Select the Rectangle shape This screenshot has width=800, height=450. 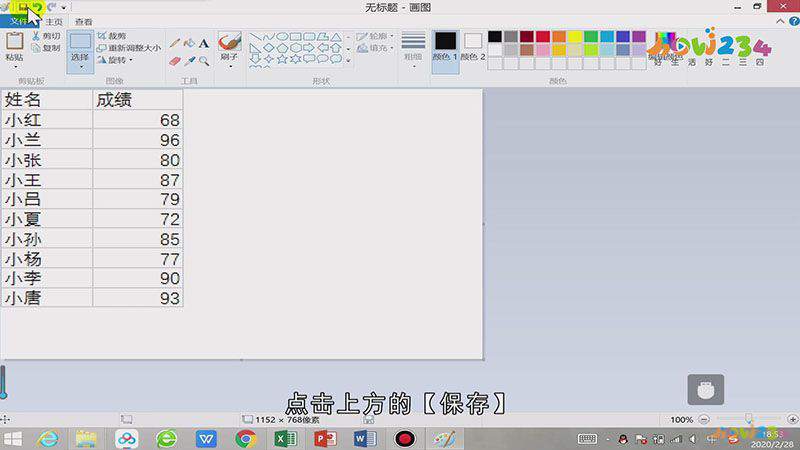pyautogui.click(x=295, y=37)
